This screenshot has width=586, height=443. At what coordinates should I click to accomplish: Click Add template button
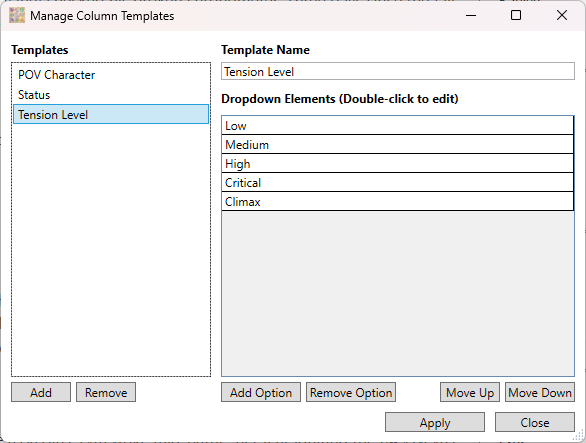41,392
